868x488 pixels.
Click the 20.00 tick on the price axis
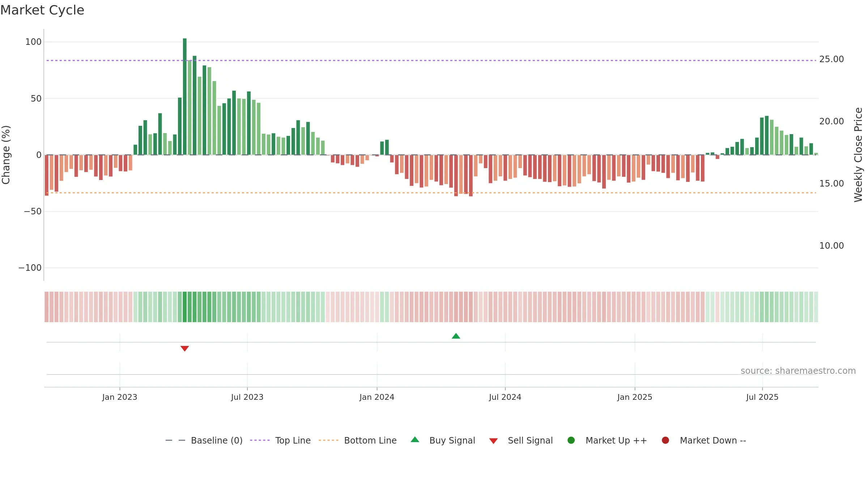coord(831,121)
